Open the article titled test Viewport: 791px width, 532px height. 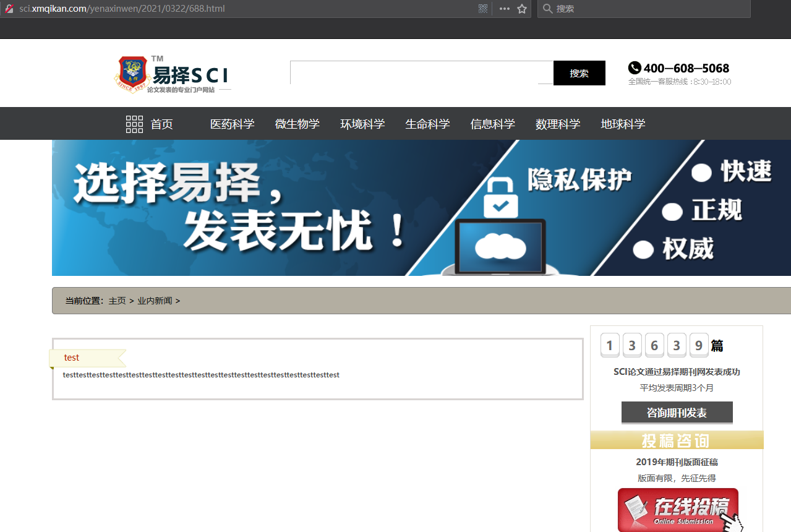click(x=71, y=357)
